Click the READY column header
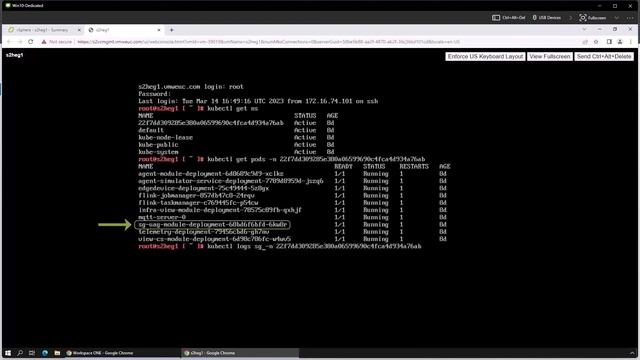640x360 pixels. [343, 167]
